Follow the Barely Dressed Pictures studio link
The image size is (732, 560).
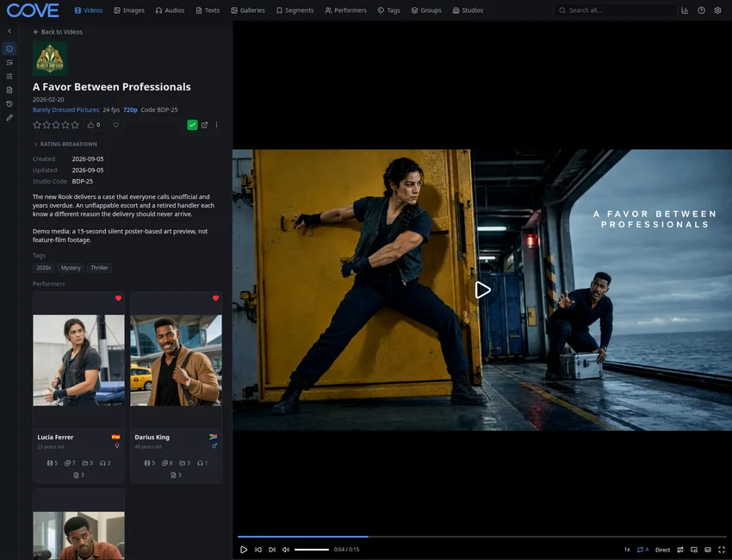pos(65,109)
